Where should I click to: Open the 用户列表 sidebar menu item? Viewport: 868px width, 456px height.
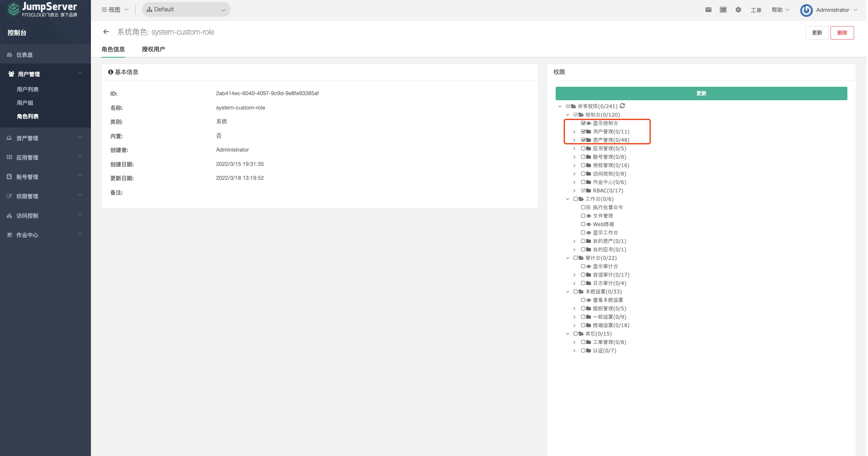tap(28, 89)
